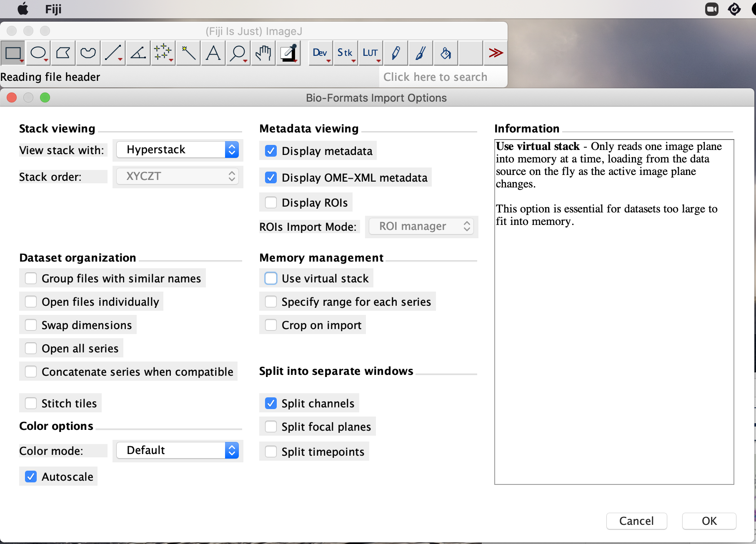Zoom the Bio-Formats dialog with green button
756x544 pixels.
pos(45,97)
